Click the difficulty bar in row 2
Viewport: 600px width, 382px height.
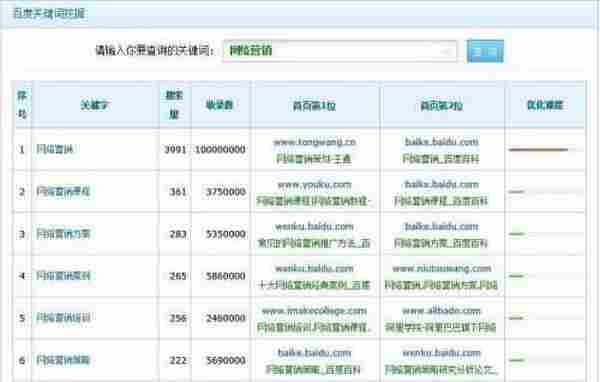517,191
